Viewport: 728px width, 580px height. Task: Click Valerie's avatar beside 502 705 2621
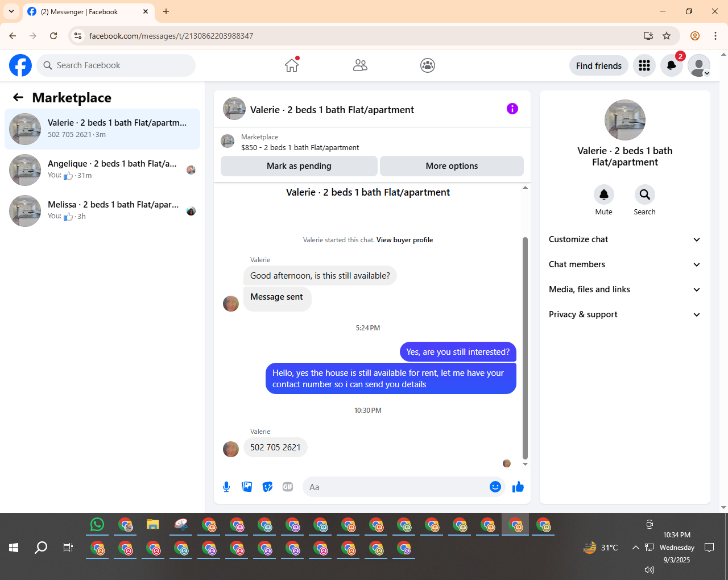231,449
